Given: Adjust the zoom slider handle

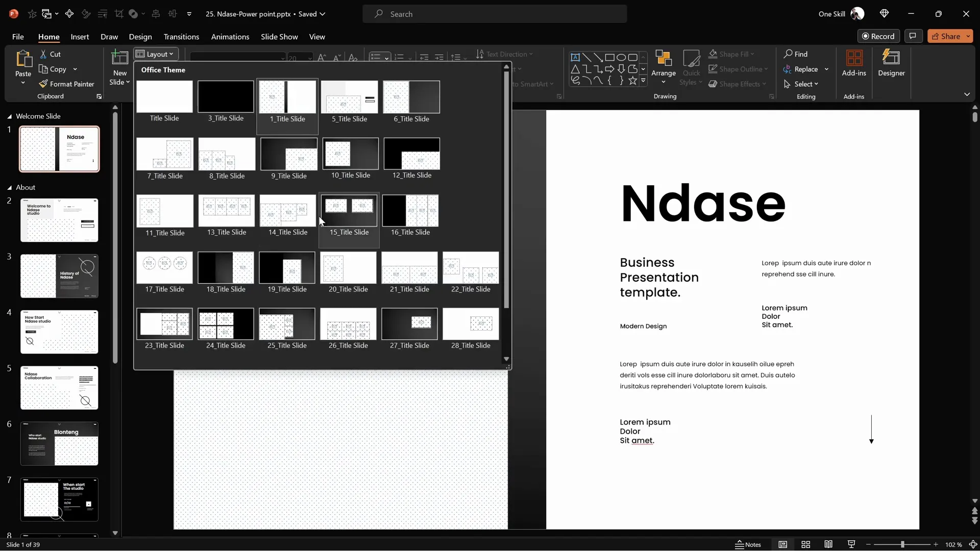Looking at the screenshot, I should click(x=902, y=545).
